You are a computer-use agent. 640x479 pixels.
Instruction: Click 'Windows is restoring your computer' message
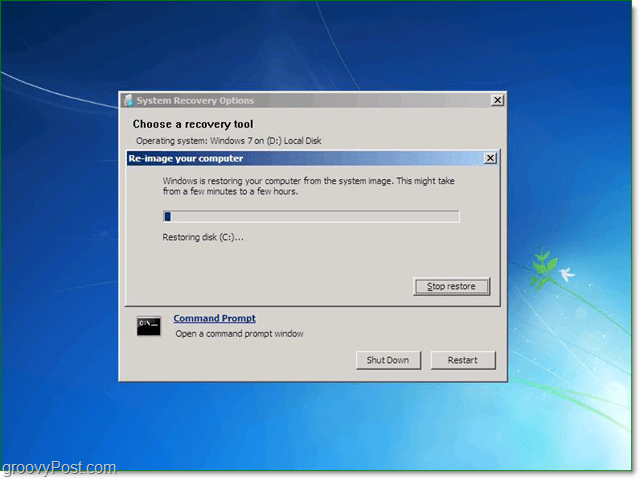pyautogui.click(x=309, y=186)
